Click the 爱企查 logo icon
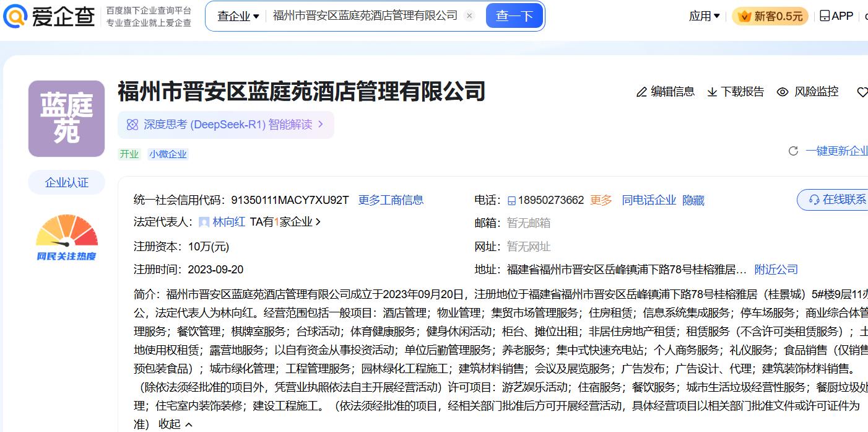 click(15, 17)
